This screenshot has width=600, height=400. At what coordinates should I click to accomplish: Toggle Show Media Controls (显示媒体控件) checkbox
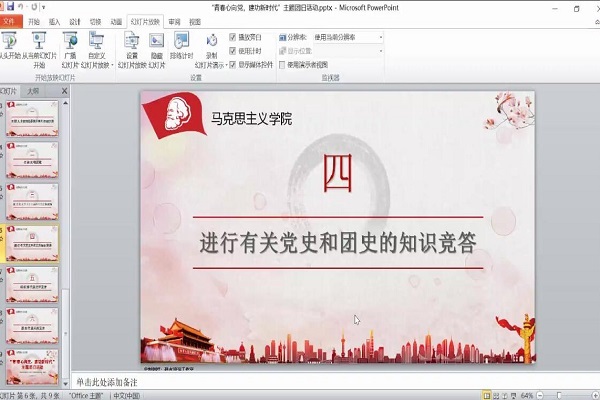(x=232, y=64)
